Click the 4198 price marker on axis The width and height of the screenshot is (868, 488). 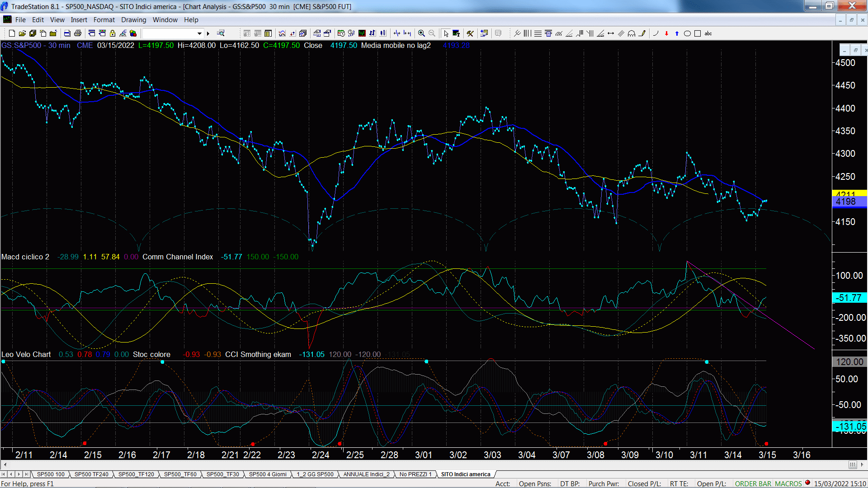click(x=849, y=202)
